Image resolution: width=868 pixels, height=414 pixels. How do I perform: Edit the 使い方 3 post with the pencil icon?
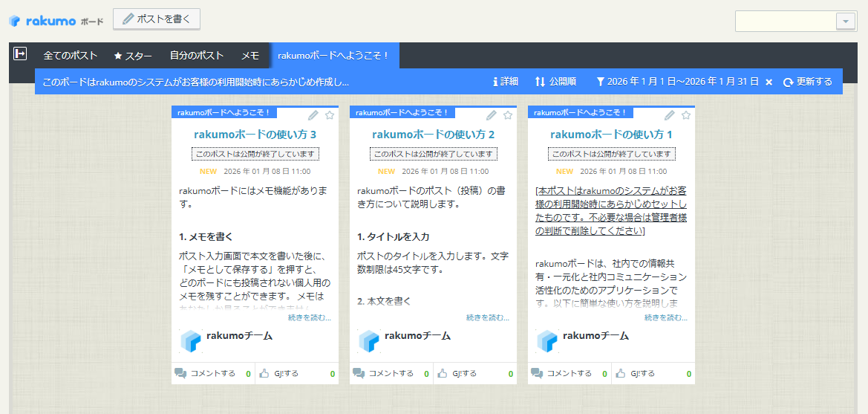click(313, 114)
